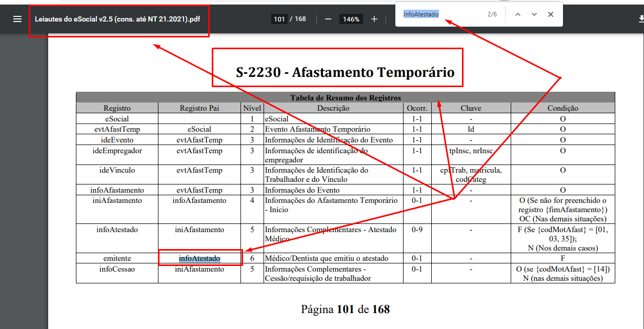Click the Condição column header
The width and height of the screenshot is (644, 329).
point(562,108)
